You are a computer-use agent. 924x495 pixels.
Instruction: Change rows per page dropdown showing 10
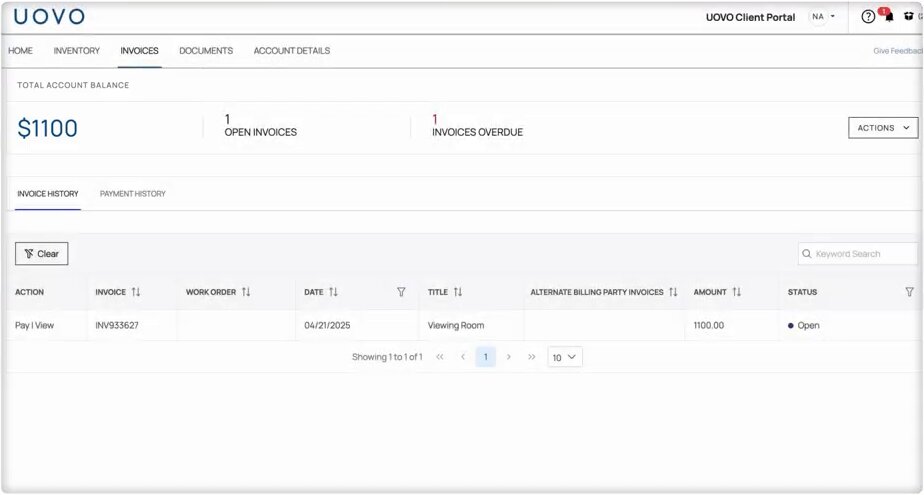[x=565, y=357]
